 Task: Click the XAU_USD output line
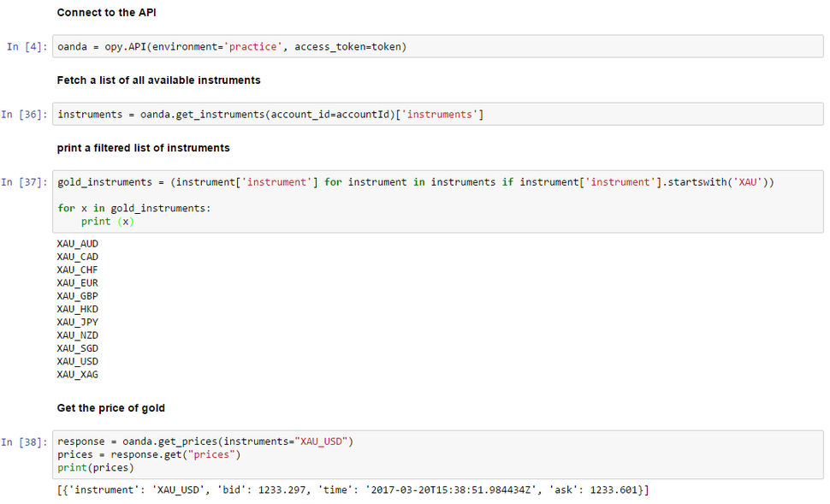pyautogui.click(x=78, y=362)
